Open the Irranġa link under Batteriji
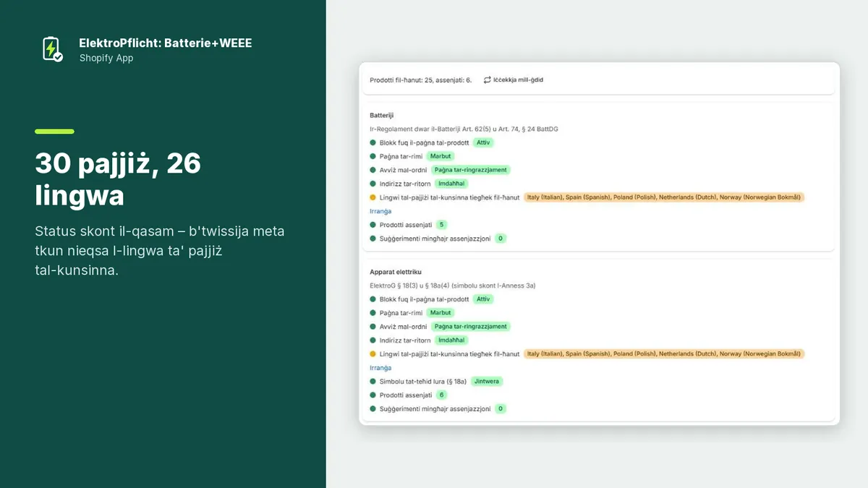The width and height of the screenshot is (868, 488). tap(380, 211)
